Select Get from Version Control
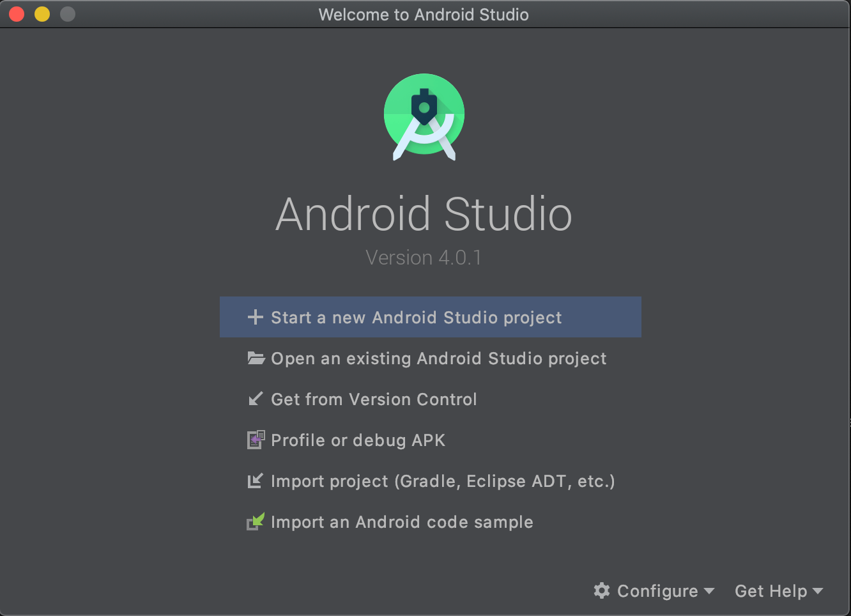The image size is (851, 616). [x=431, y=399]
